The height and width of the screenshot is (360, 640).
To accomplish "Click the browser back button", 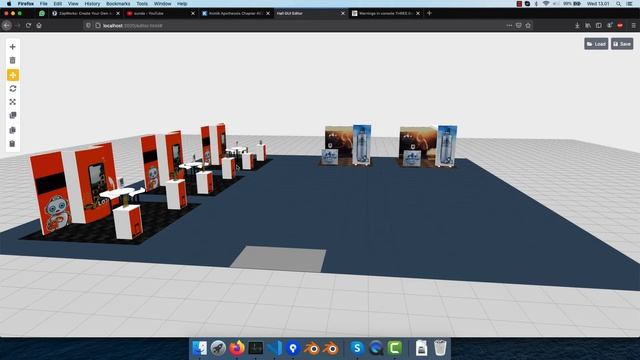I will tap(7, 25).
